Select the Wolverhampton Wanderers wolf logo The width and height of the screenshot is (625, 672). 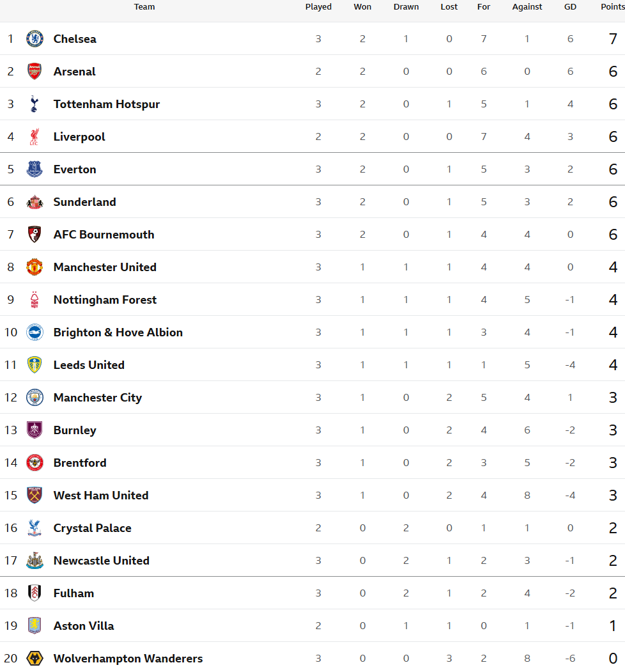[35, 658]
